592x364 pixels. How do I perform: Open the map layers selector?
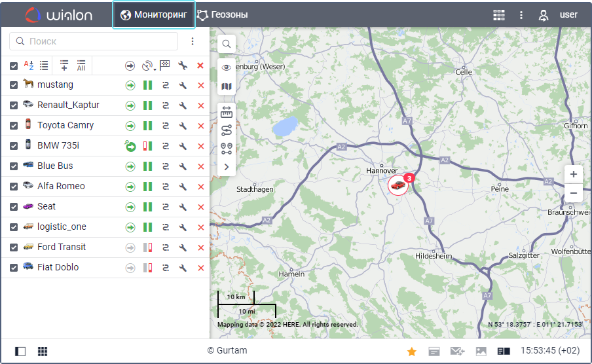(227, 86)
